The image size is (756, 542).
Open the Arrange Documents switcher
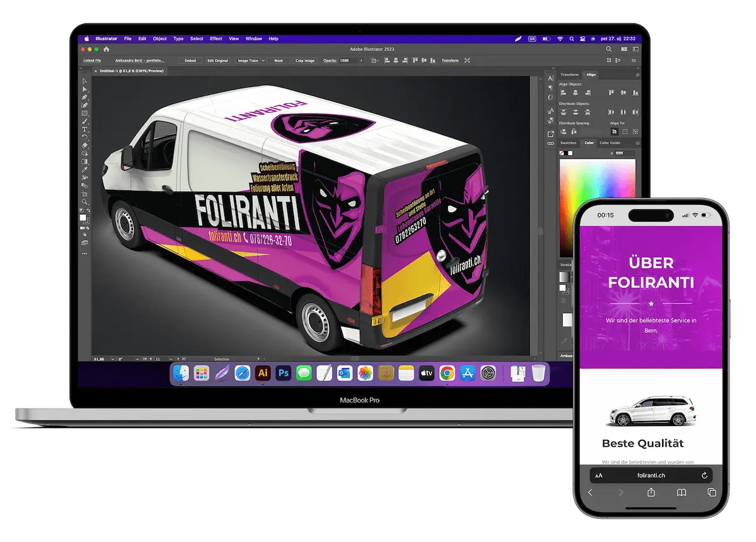pyautogui.click(x=623, y=49)
